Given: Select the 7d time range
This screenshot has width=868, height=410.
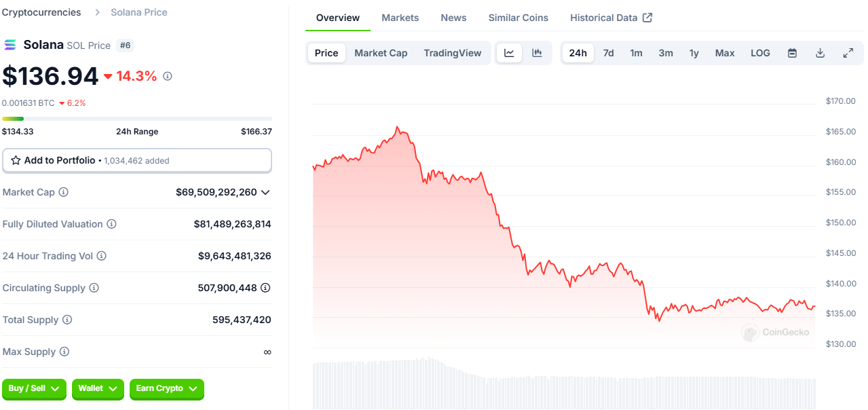Looking at the screenshot, I should tap(608, 53).
